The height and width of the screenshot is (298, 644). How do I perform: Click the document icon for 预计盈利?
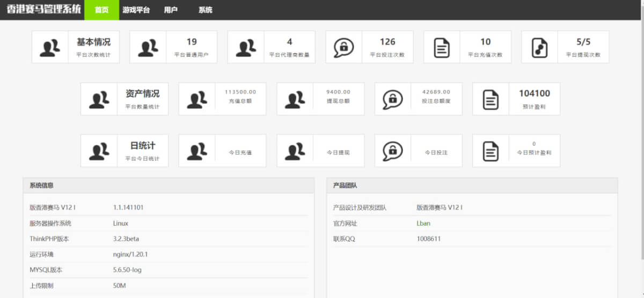(491, 99)
